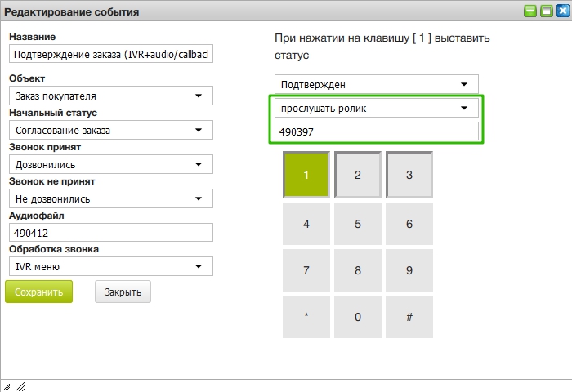
Task: Maximize the event editing window
Action: point(546,11)
